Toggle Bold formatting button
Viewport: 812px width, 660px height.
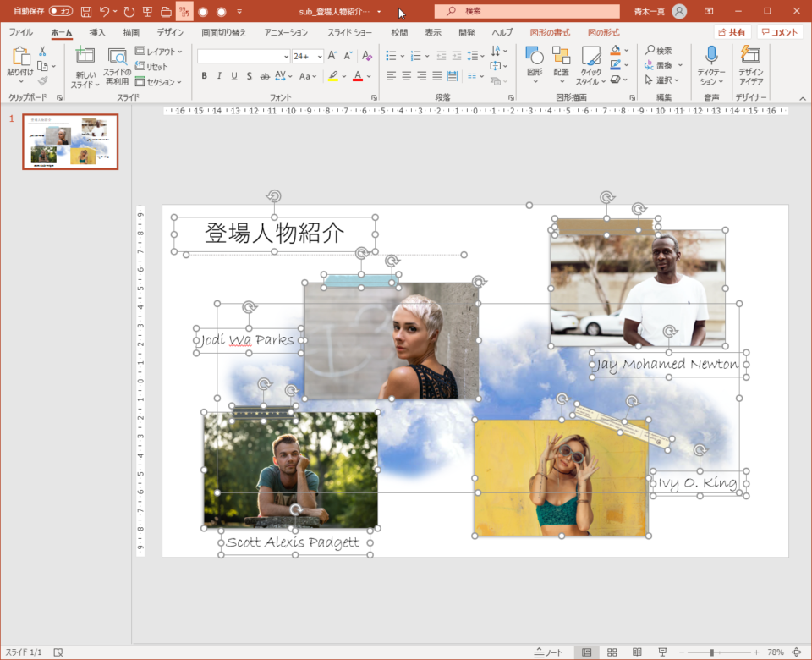tap(204, 76)
